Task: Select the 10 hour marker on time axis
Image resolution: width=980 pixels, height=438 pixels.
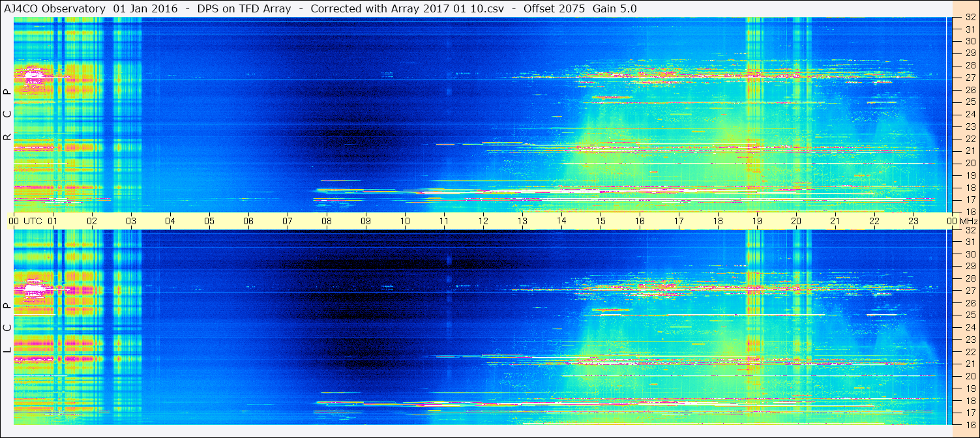Action: tap(405, 221)
